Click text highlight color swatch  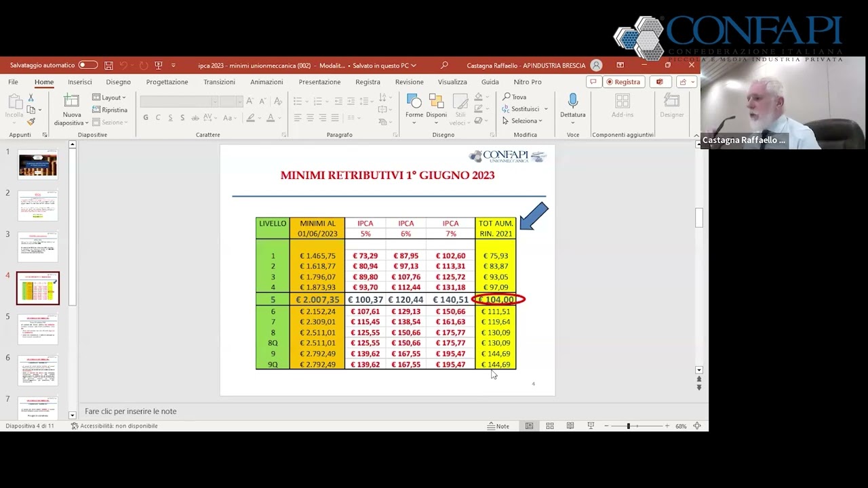(x=250, y=118)
